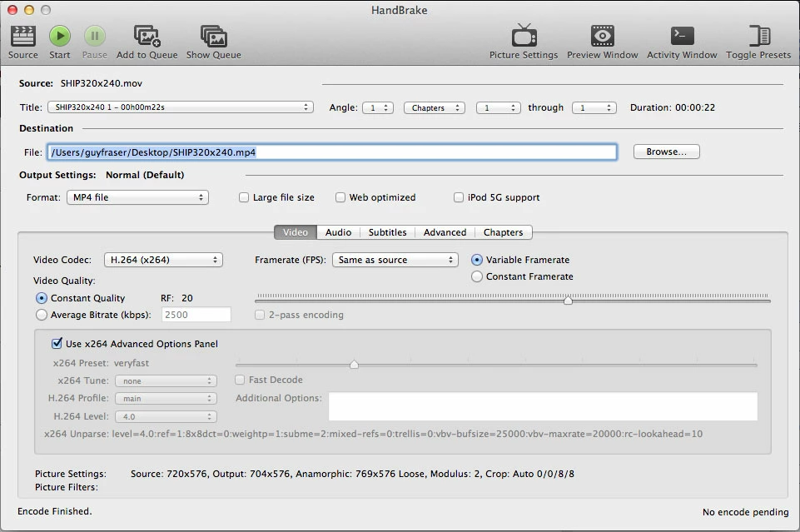Image resolution: width=800 pixels, height=532 pixels.
Task: Click the RF quality slider handle
Action: click(568, 300)
